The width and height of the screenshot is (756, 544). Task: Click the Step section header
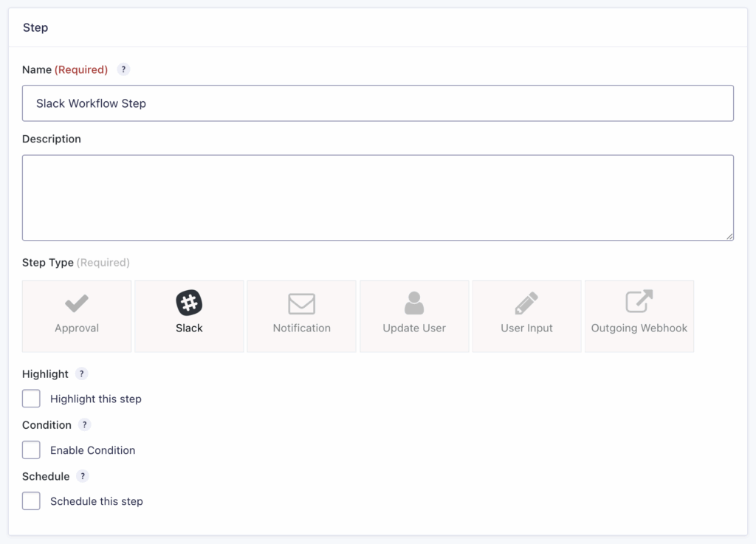tap(36, 27)
